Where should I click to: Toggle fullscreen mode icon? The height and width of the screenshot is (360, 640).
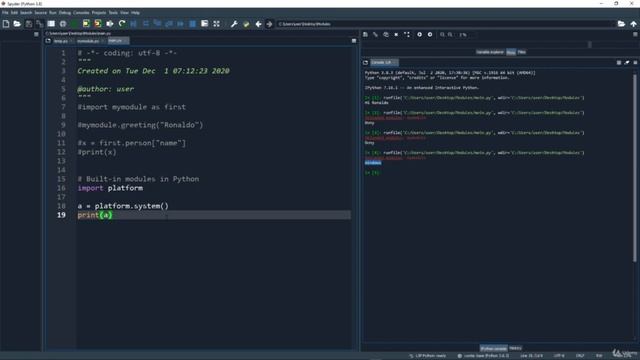(x=216, y=24)
